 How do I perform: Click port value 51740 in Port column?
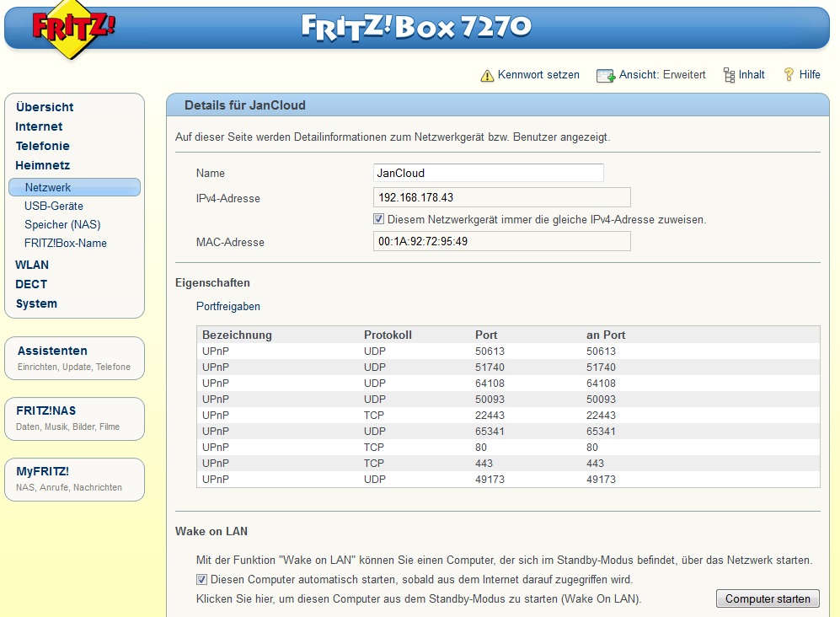coord(490,368)
